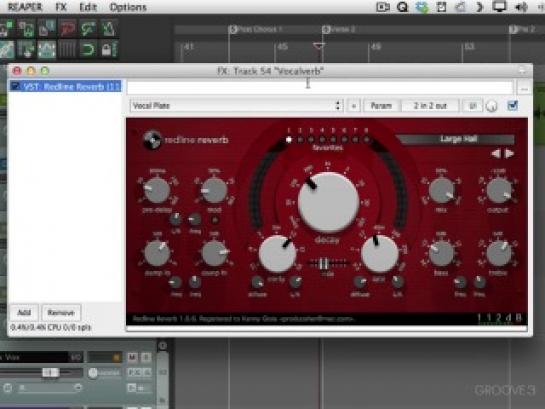Click the auto-crossfade diagonal toolbar icon
The image size is (545, 409).
pyautogui.click(x=7, y=49)
